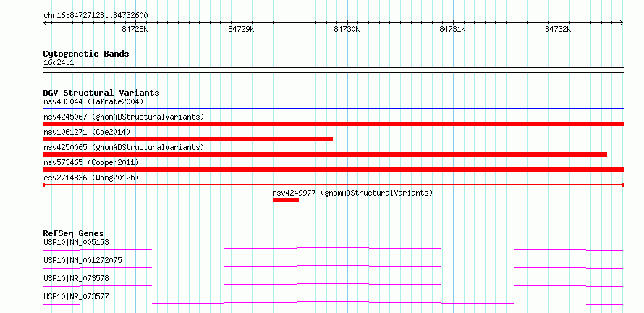Open variant nsv573465 (Cooper2011) label

(91, 162)
